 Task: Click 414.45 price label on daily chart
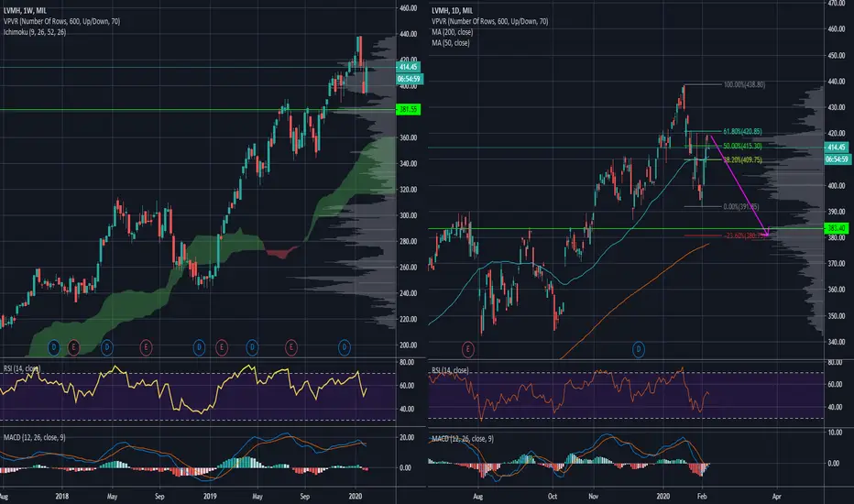pos(836,148)
